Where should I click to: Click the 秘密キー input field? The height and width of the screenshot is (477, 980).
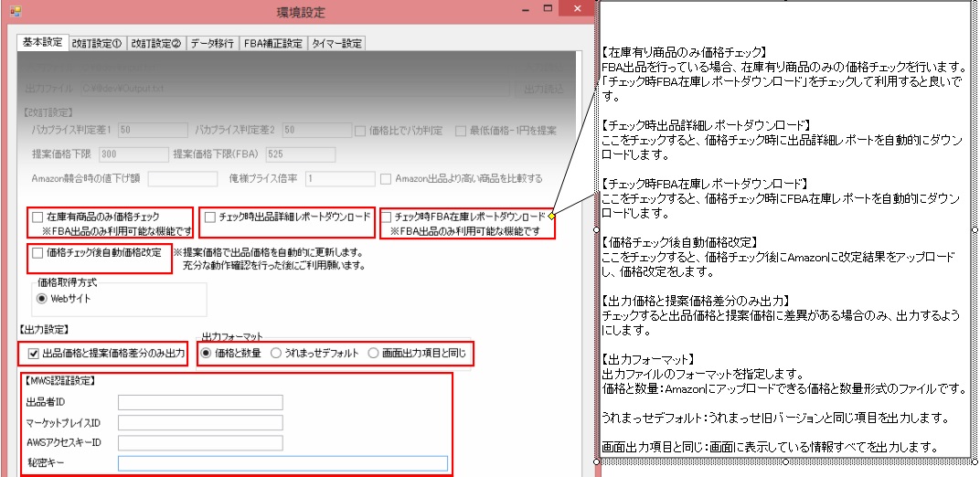point(282,463)
